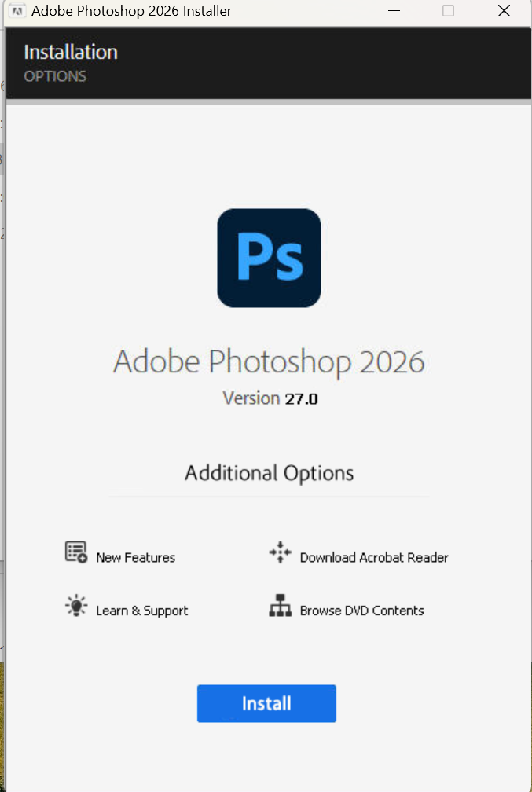Click the Version 27.0 label
Screen dimensions: 532x792
(270, 398)
